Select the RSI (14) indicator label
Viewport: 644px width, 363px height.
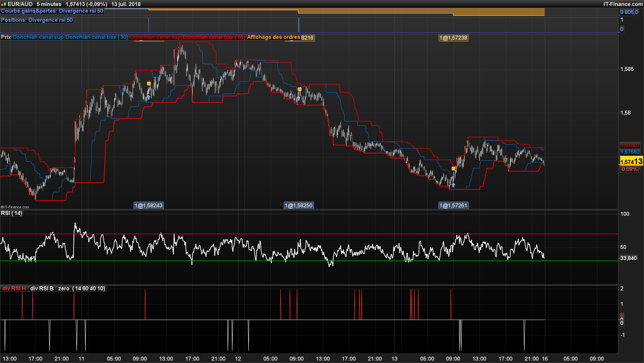[x=12, y=213]
